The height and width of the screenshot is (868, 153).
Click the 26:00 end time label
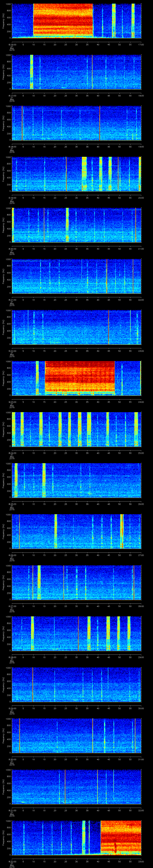(x=141, y=504)
